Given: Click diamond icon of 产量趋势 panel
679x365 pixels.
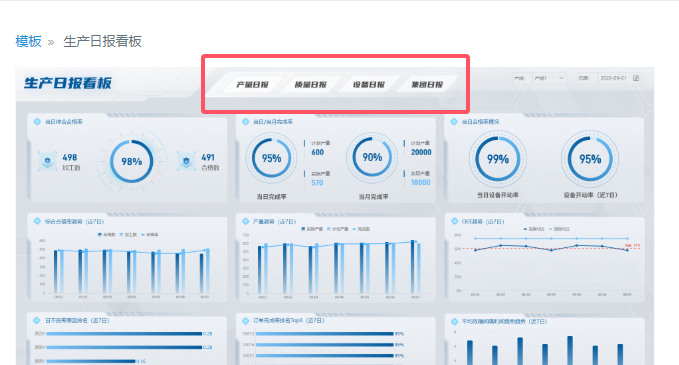Looking at the screenshot, I should (246, 221).
